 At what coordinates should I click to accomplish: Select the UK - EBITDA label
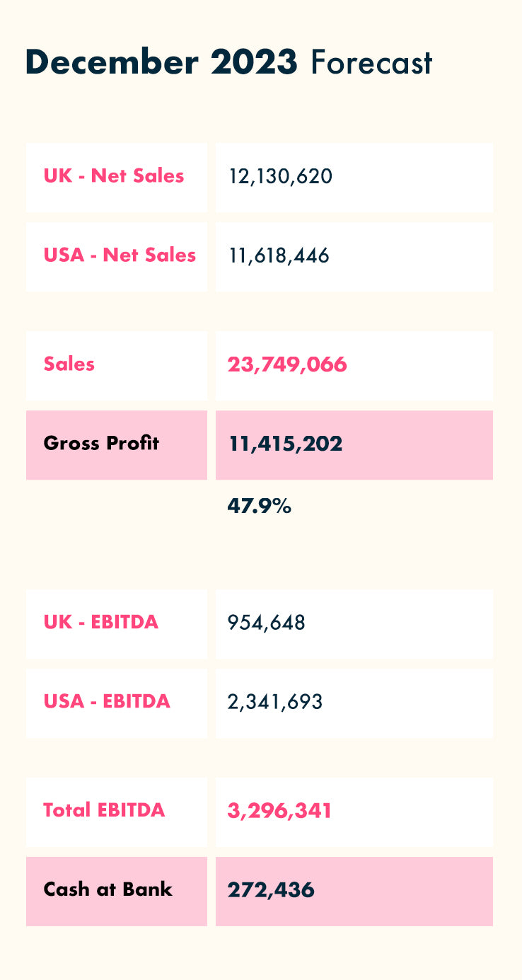click(x=101, y=623)
